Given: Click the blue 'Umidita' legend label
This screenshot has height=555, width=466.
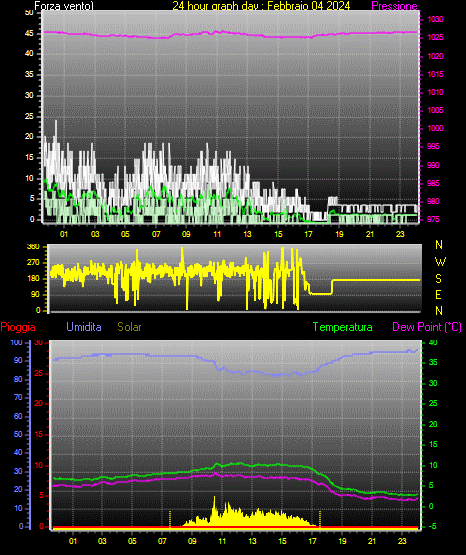Looking at the screenshot, I should [84, 327].
